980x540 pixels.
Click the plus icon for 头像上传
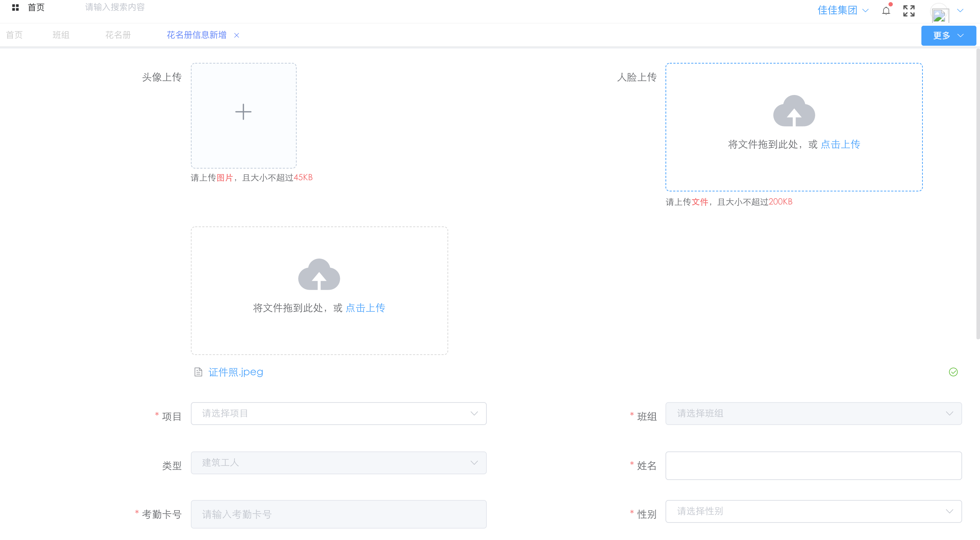pyautogui.click(x=243, y=112)
